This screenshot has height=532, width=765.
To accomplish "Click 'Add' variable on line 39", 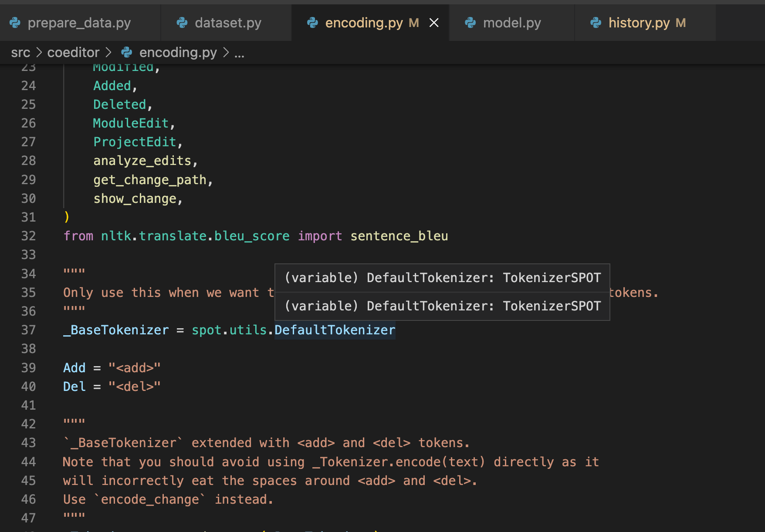I will (74, 368).
